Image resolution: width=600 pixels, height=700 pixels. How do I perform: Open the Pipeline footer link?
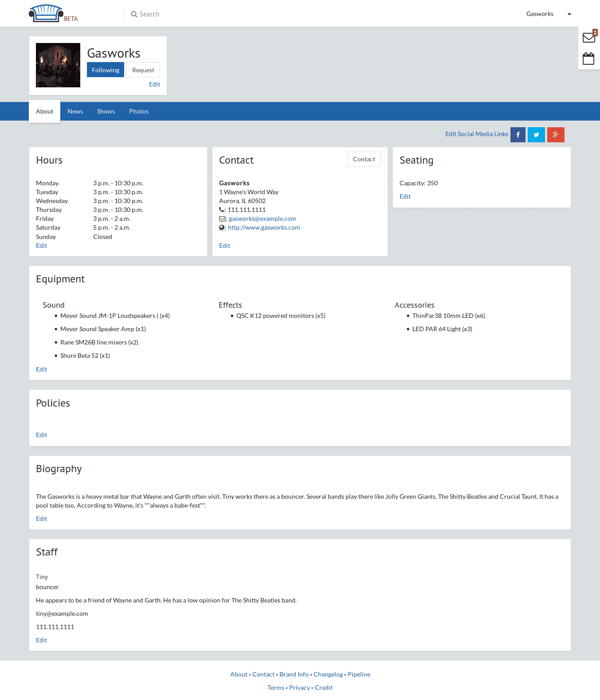point(359,674)
